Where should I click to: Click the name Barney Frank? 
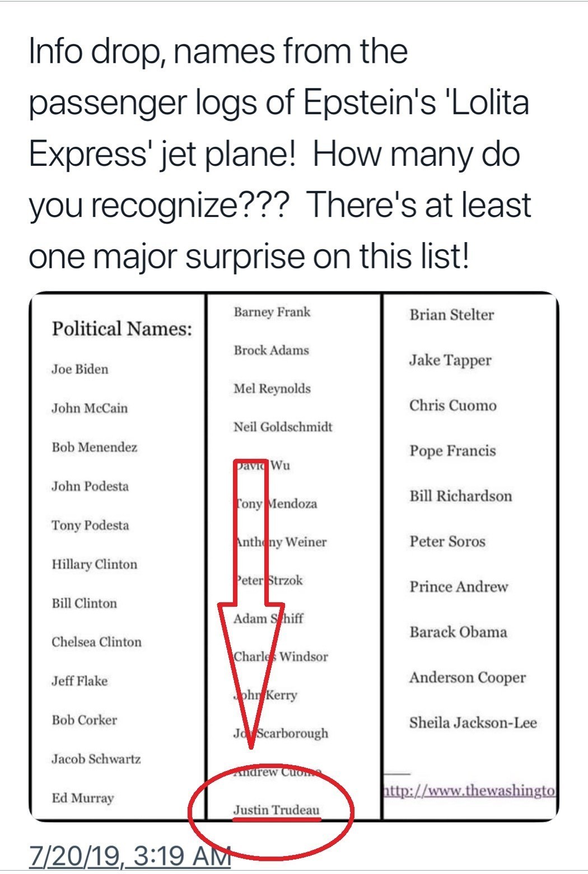point(272,312)
